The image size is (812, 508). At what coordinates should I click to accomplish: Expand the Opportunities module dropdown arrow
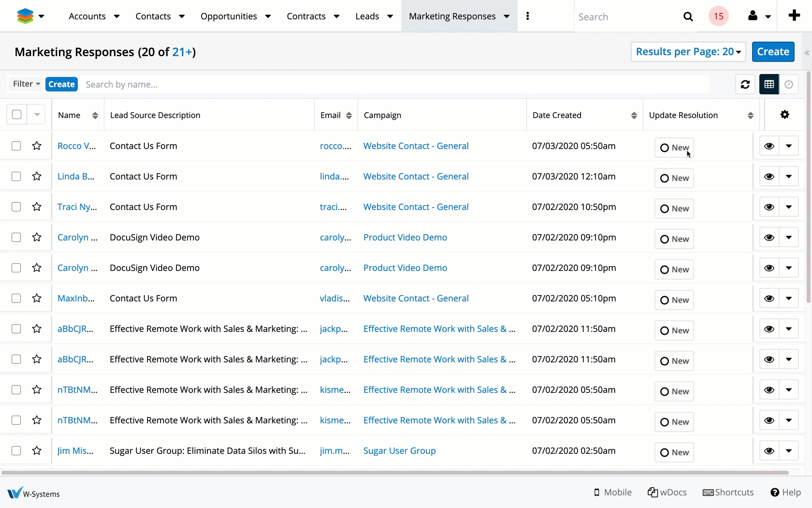[268, 16]
